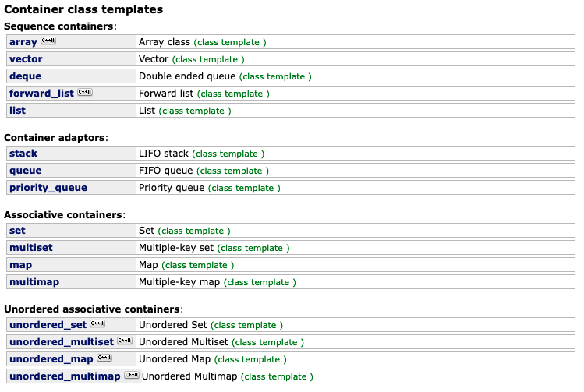Click the C++11 badge beside forward_list

click(x=85, y=92)
